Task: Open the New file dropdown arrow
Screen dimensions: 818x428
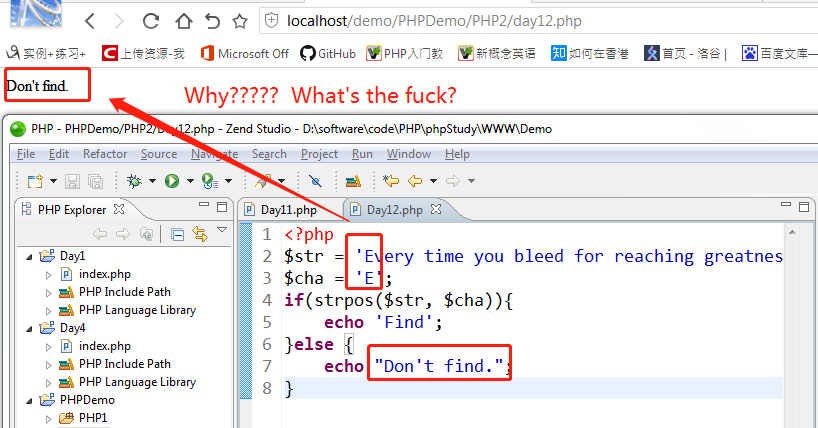Action: point(53,181)
